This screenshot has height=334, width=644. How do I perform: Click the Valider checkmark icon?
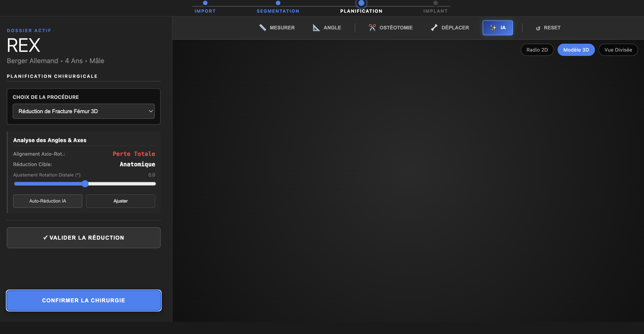pyautogui.click(x=45, y=238)
